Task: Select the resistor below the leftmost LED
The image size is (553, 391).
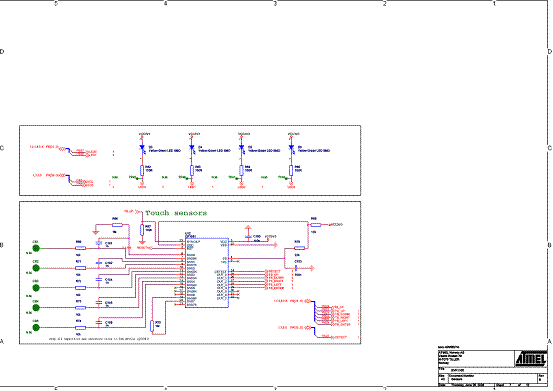Action: [x=142, y=171]
